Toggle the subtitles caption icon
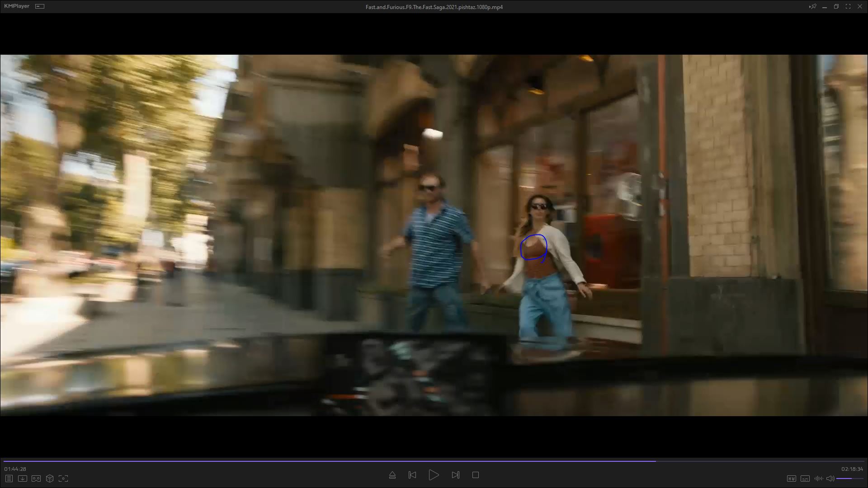This screenshot has height=488, width=868. coord(805,479)
